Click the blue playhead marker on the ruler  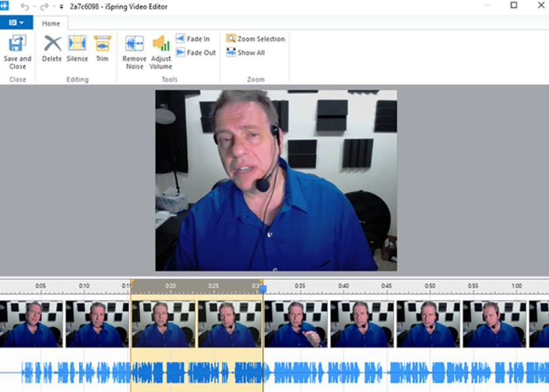pos(263,289)
